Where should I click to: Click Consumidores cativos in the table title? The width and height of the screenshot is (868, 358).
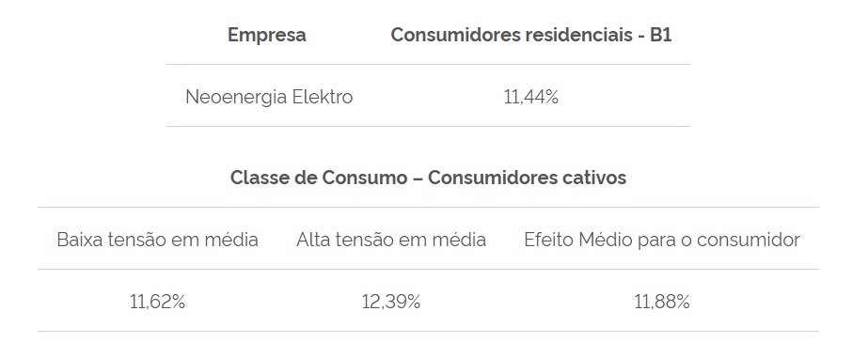pyautogui.click(x=527, y=178)
